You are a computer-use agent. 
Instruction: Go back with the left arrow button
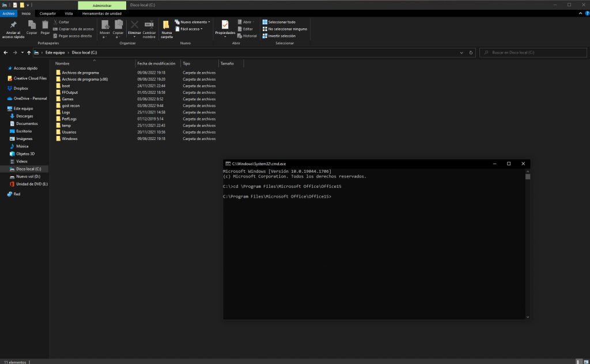(5, 52)
